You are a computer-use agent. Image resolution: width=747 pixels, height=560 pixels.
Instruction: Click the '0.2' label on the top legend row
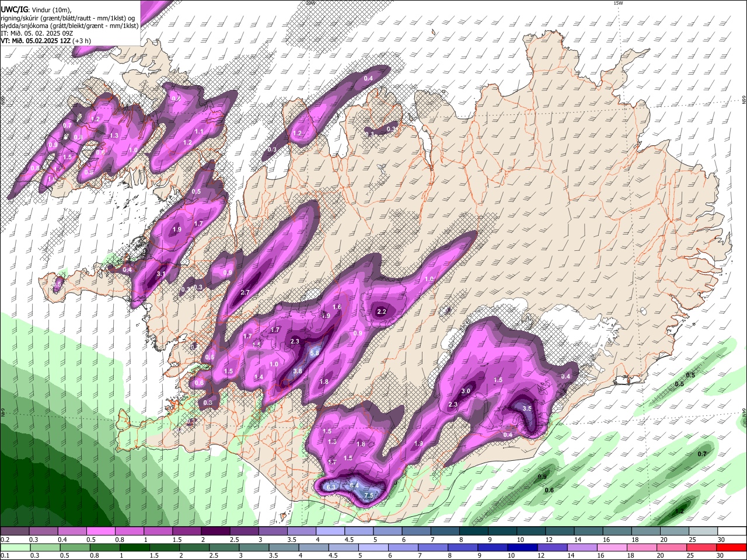click(x=5, y=540)
